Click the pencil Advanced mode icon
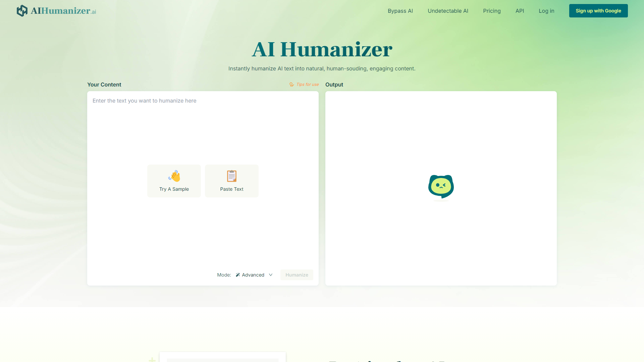 237,275
